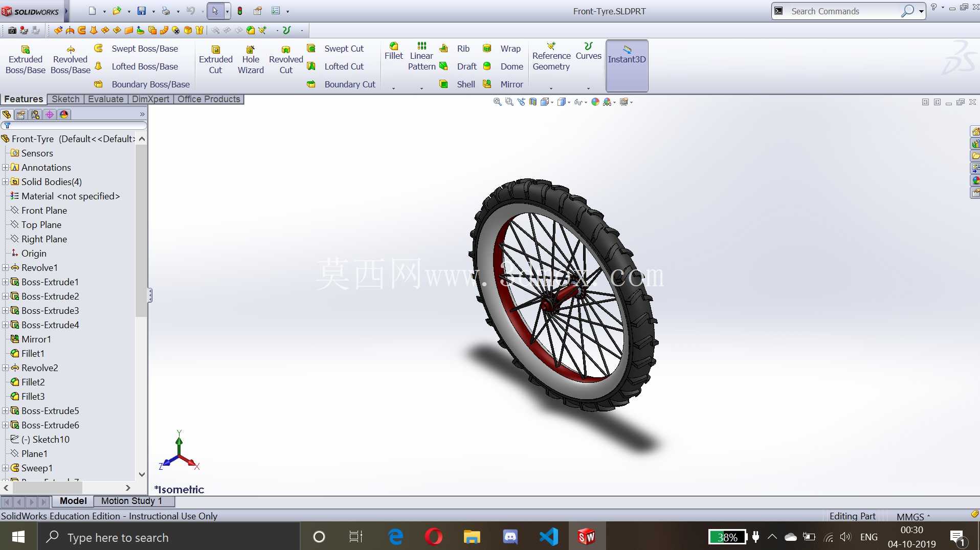Open the Hole Wizard
The height and width of the screenshot is (550, 980).
tap(251, 59)
